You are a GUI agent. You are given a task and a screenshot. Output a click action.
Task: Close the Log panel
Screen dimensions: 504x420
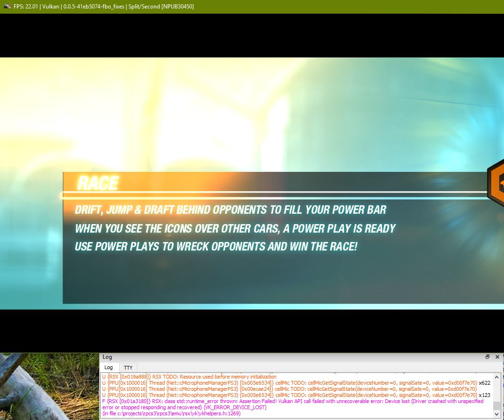[497, 356]
